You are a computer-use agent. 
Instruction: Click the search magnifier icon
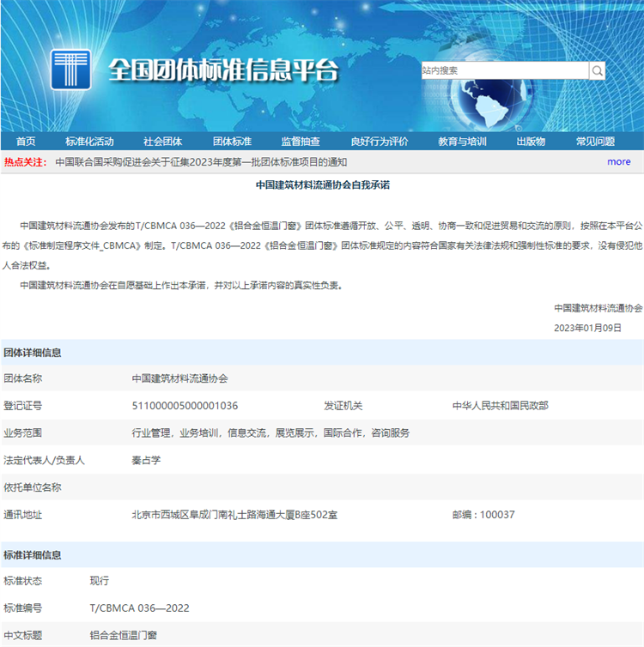pyautogui.click(x=597, y=70)
